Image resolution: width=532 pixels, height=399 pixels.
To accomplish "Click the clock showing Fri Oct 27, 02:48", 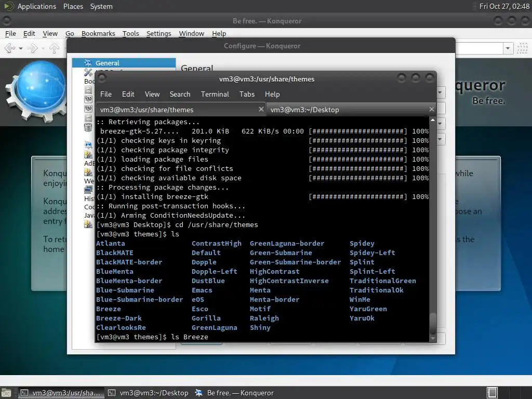I will [504, 6].
